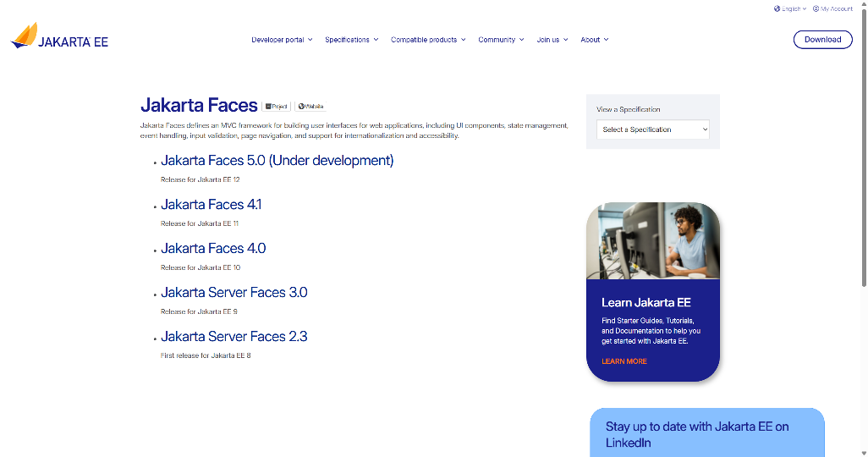Click the developer photo on the card
The width and height of the screenshot is (868, 457).
(652, 240)
